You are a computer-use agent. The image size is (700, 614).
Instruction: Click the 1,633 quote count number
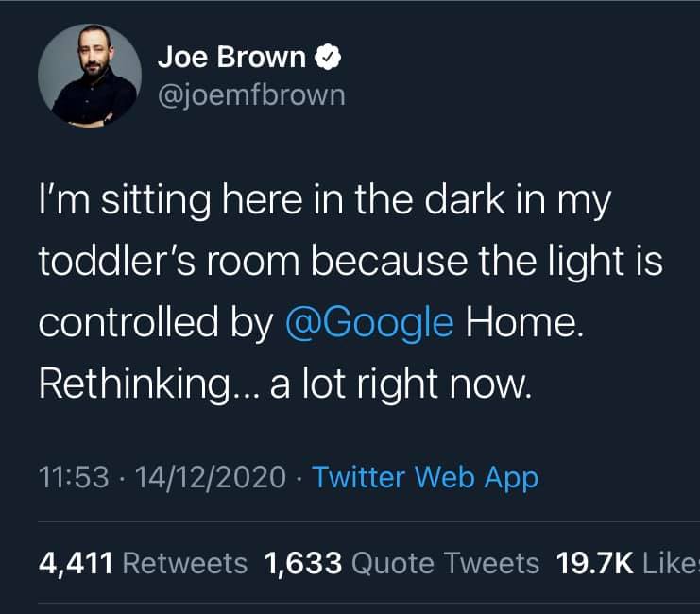coord(303,564)
